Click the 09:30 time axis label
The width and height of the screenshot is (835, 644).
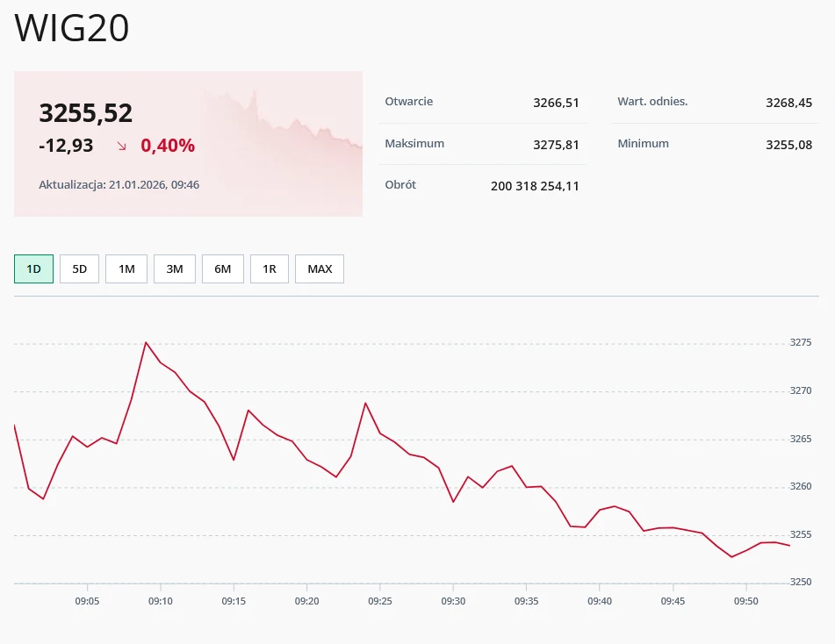(x=453, y=602)
